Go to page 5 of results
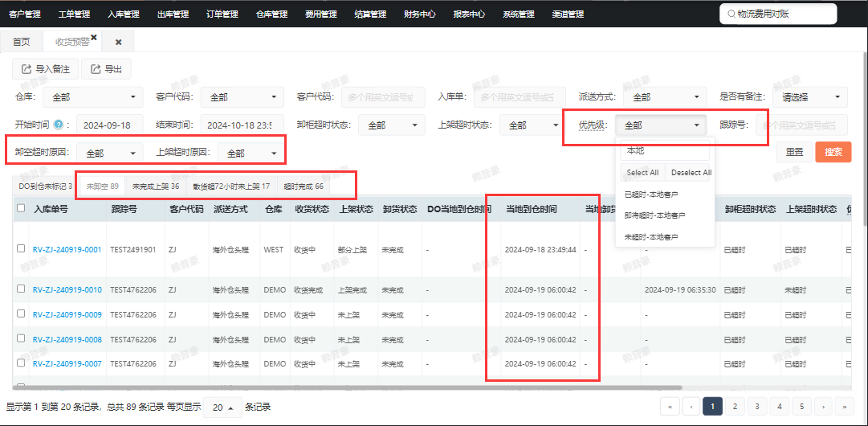This screenshot has height=426, width=868. [801, 407]
